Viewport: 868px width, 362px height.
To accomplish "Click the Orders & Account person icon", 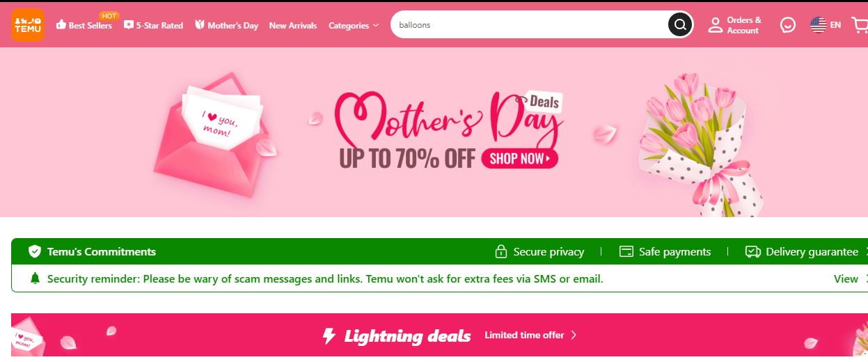I will click(x=715, y=25).
